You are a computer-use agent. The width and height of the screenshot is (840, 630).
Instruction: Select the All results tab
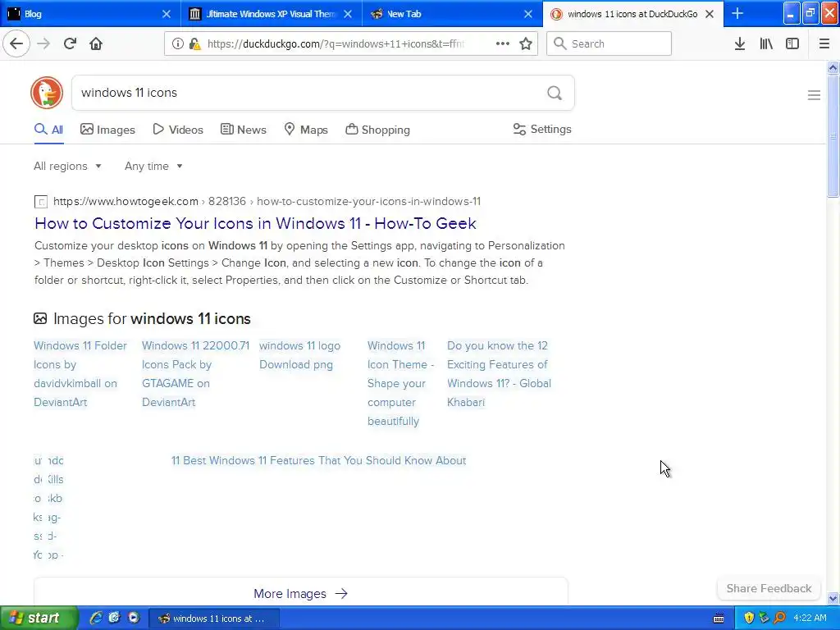click(x=48, y=130)
